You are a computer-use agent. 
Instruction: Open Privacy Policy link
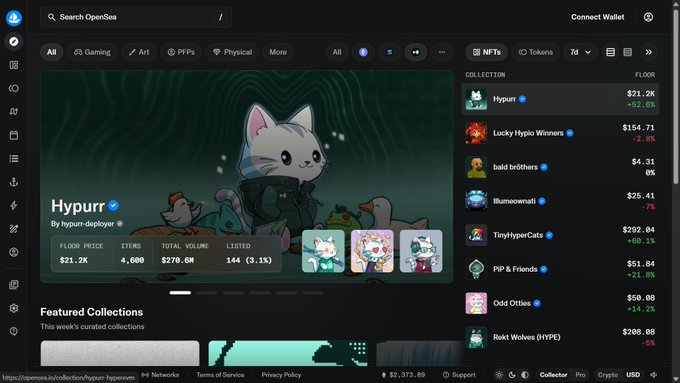[281, 375]
